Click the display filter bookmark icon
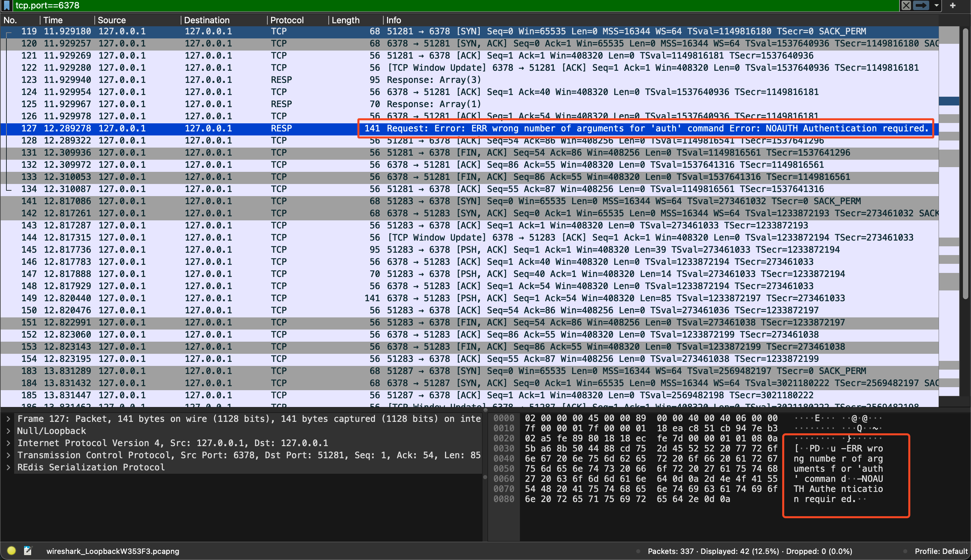The image size is (971, 560). coord(6,5)
